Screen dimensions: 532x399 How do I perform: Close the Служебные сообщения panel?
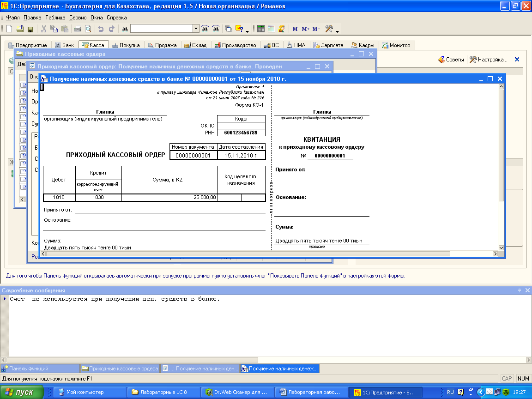pyautogui.click(x=527, y=290)
